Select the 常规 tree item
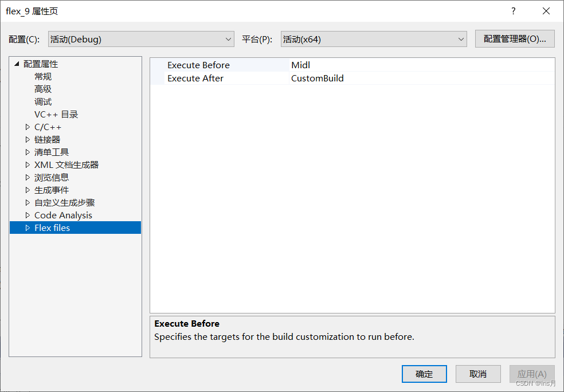Viewport: 564px width, 392px height. point(43,76)
